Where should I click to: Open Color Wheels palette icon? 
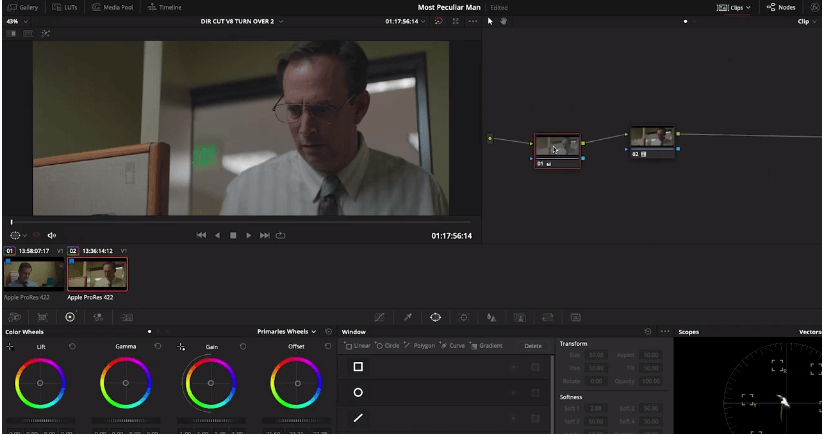70,317
